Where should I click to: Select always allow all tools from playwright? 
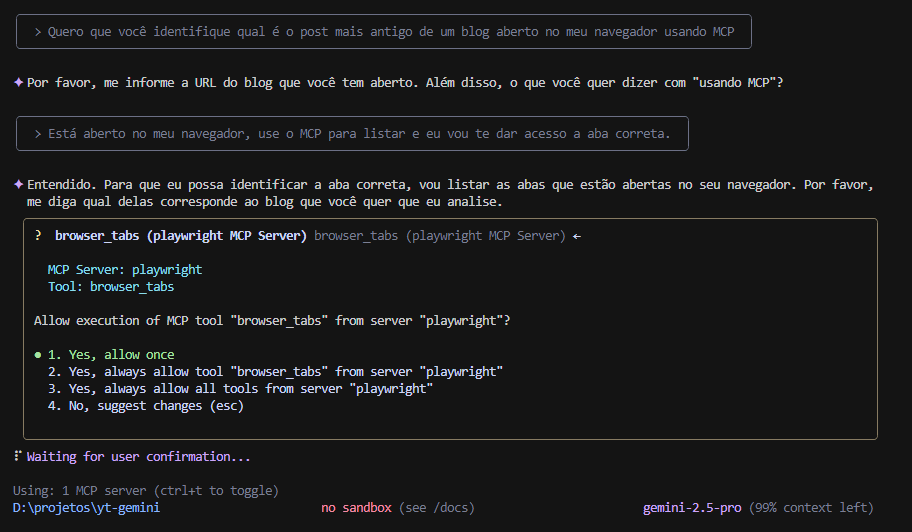[x=240, y=389]
